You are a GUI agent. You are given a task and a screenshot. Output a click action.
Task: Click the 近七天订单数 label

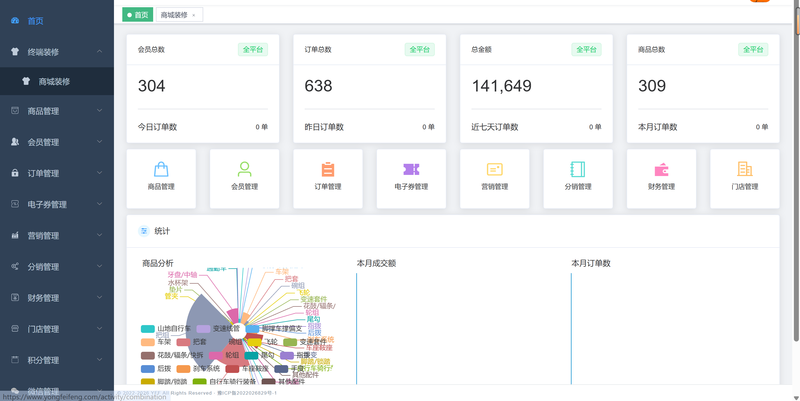pyautogui.click(x=495, y=127)
